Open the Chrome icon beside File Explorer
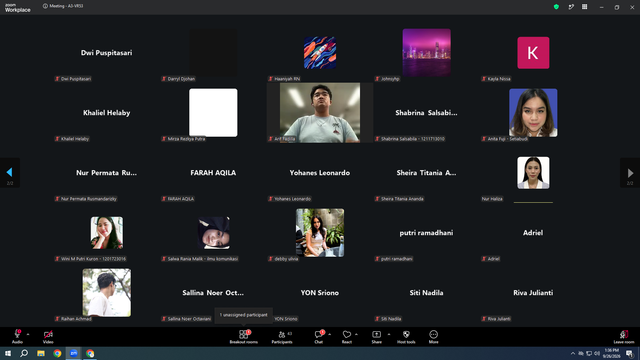 pos(57,353)
